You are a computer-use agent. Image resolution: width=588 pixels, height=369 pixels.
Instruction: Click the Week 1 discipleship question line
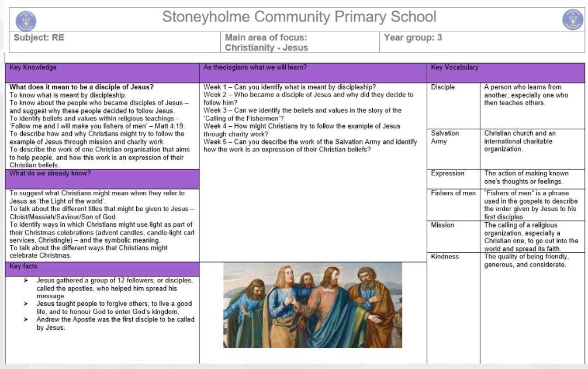289,87
